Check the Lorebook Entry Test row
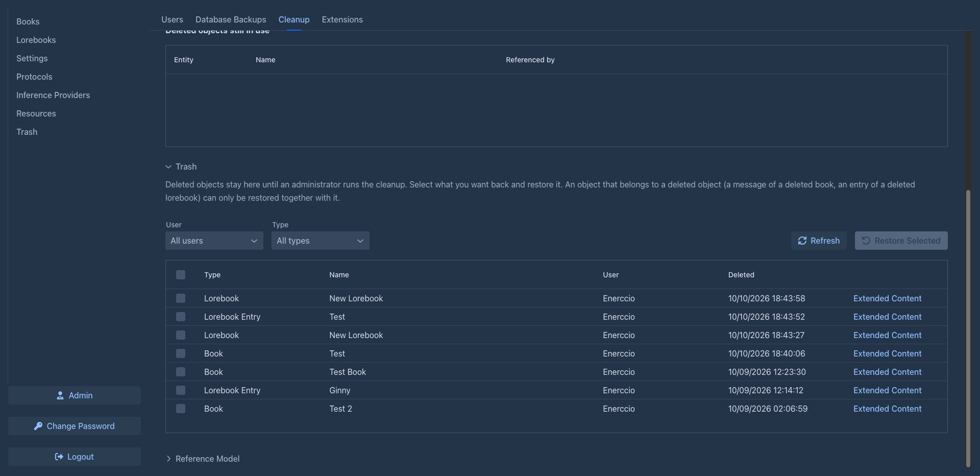The image size is (980, 476). point(181,317)
